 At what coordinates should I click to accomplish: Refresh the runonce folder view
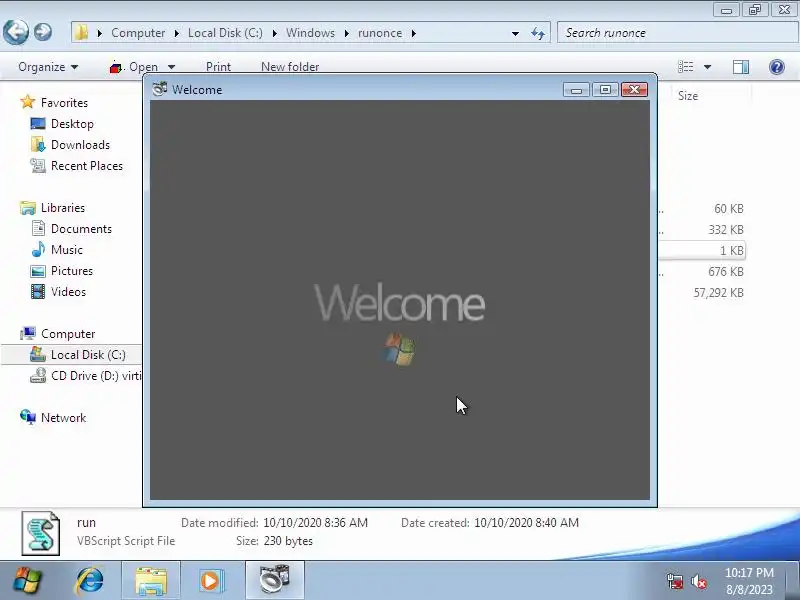tap(538, 33)
